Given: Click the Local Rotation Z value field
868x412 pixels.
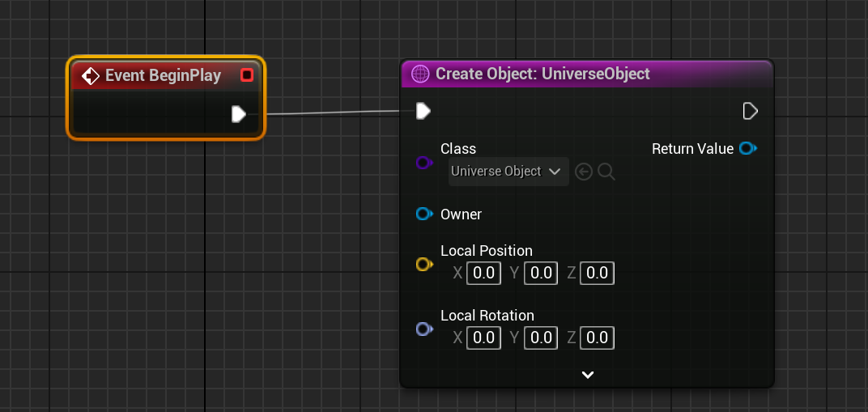Looking at the screenshot, I should 597,338.
